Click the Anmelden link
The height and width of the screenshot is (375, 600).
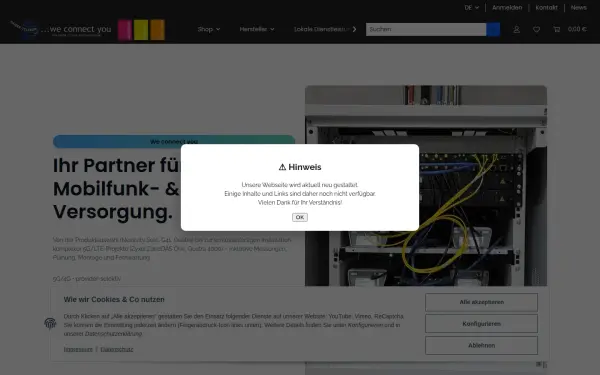click(x=507, y=8)
